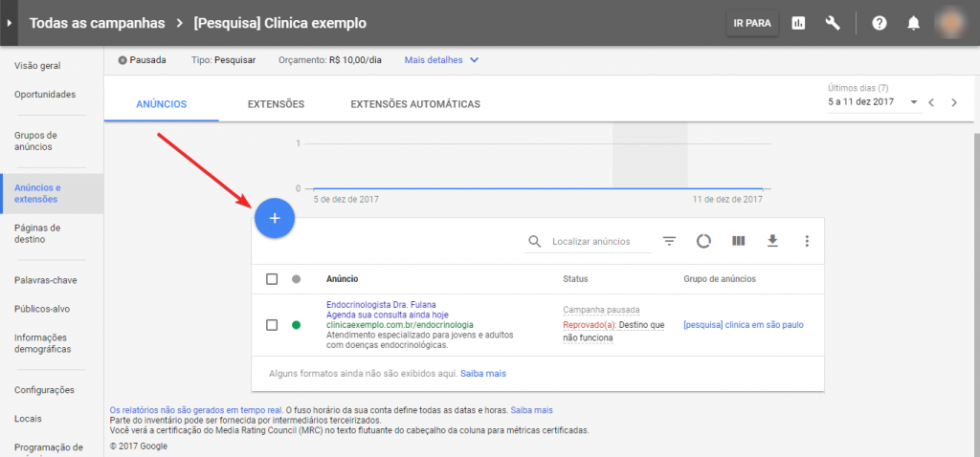Click [Pesquisa] Clinica exemplo breadcrumb

(280, 24)
